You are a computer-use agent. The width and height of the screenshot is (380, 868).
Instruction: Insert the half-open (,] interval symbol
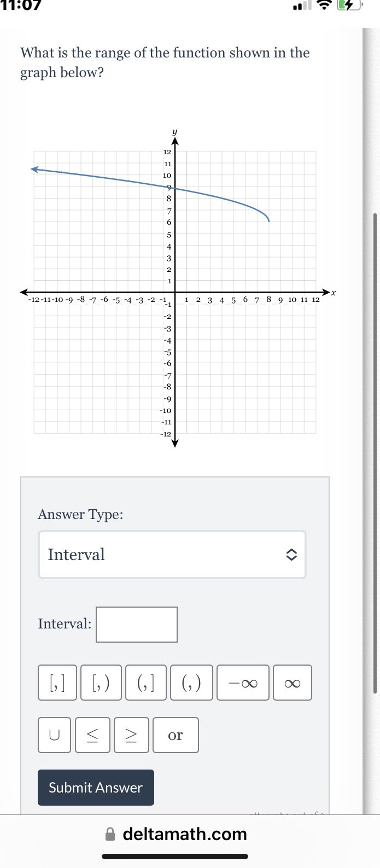[x=146, y=683]
